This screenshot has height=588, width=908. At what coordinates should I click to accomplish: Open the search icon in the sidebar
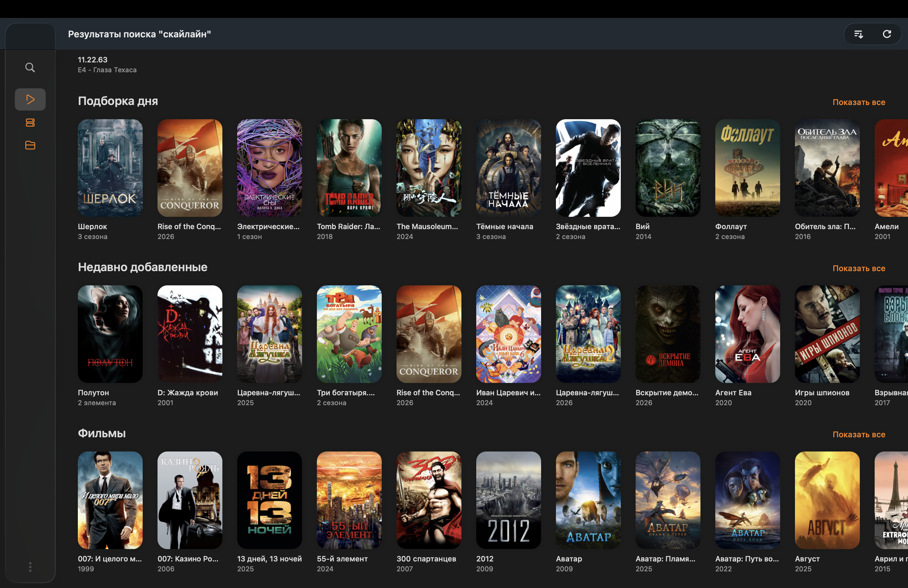[30, 68]
